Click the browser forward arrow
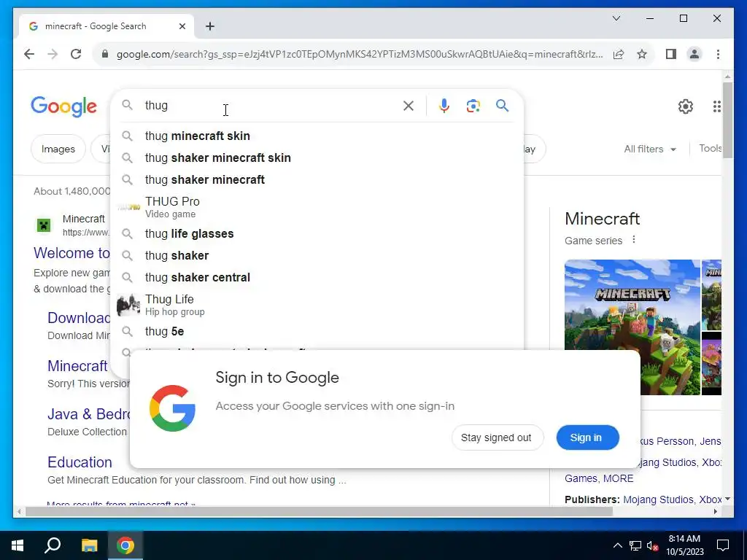The image size is (747, 560). 53,54
